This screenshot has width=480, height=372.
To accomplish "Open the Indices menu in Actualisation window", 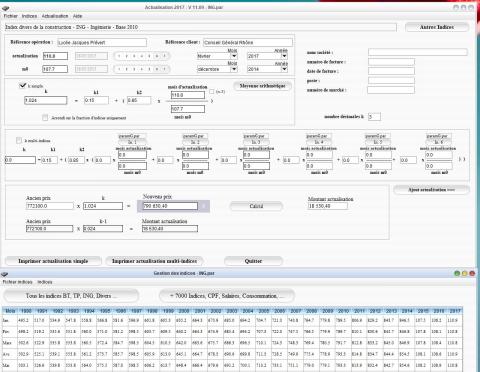I will tap(29, 16).
